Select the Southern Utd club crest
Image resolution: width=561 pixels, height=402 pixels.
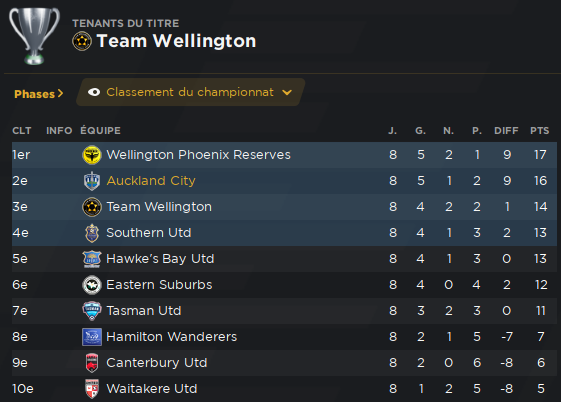[x=92, y=233]
